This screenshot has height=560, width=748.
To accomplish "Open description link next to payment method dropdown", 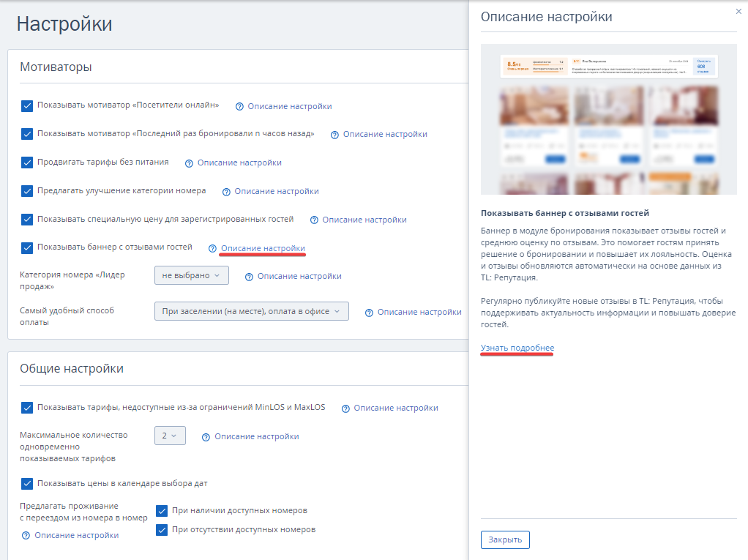I will point(419,313).
